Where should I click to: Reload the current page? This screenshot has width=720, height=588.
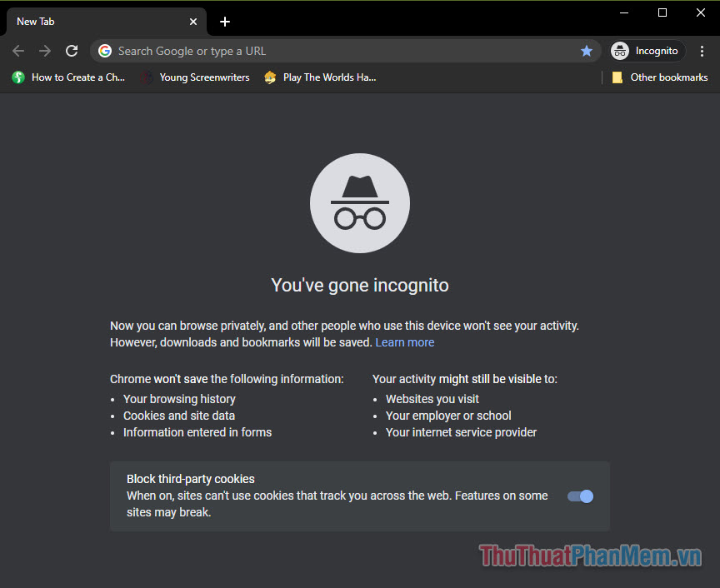72,51
